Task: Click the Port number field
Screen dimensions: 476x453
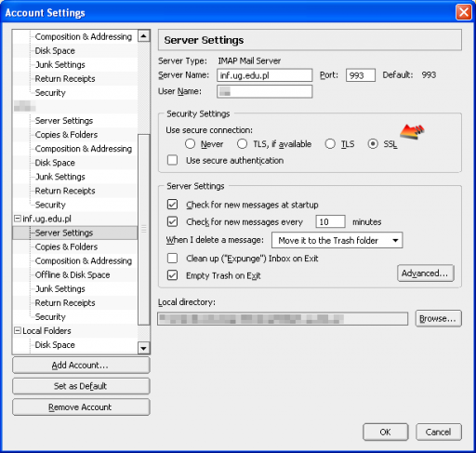Action: click(x=361, y=75)
